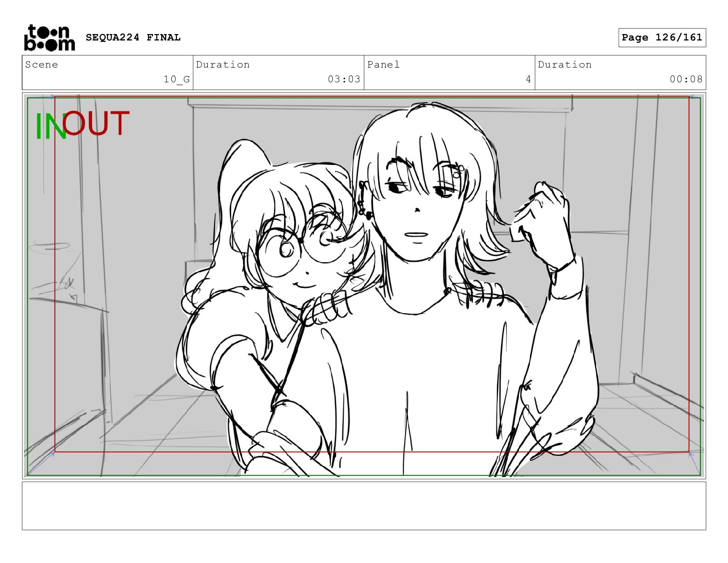Image resolution: width=728 pixels, height=563 pixels.
Task: Click the red OUT camera label
Action: pyautogui.click(x=96, y=123)
